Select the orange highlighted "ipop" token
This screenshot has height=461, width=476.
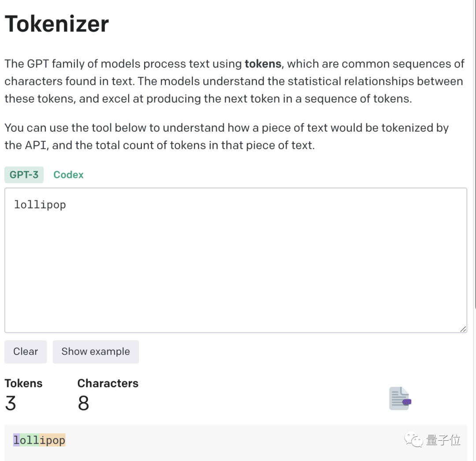[52, 440]
